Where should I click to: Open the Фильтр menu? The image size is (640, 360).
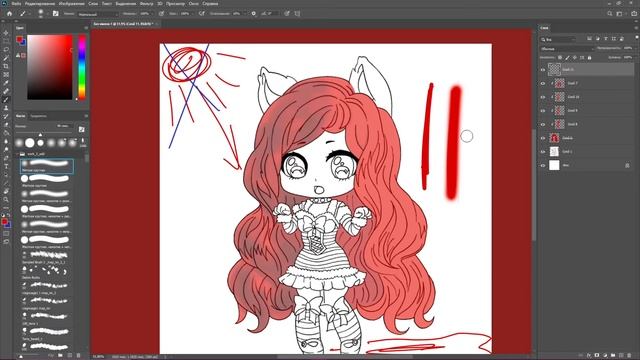click(x=147, y=4)
